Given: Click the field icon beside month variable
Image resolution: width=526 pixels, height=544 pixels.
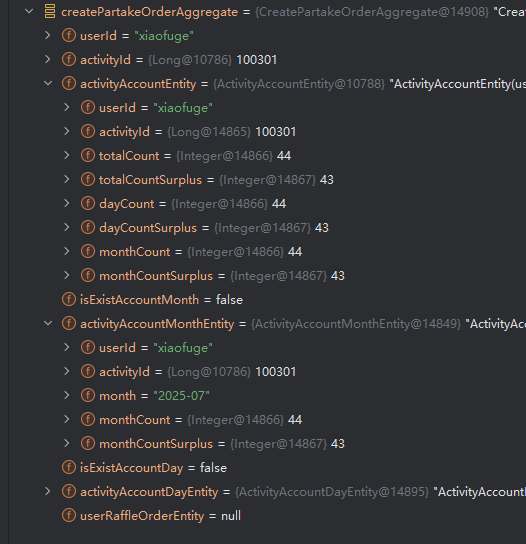Looking at the screenshot, I should coord(88,395).
